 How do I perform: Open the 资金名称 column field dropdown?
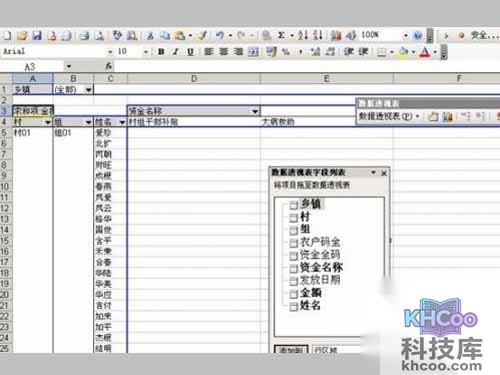(x=255, y=111)
